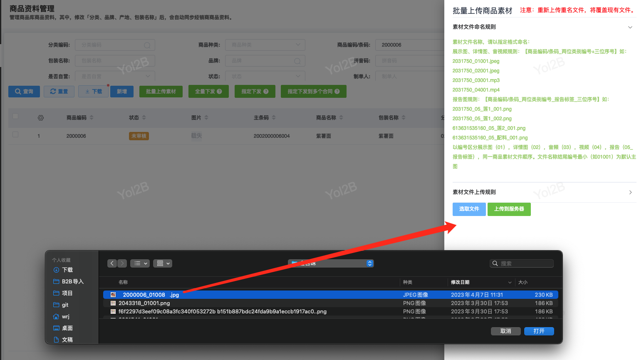
Task: Select file 2043318_01001.png in the list
Action: tap(330, 303)
